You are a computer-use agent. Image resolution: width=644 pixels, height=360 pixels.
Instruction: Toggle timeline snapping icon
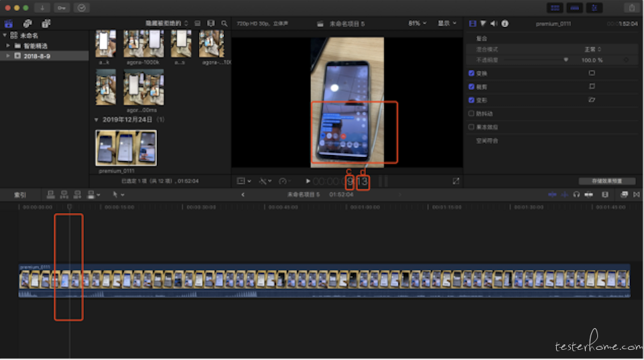click(x=589, y=194)
